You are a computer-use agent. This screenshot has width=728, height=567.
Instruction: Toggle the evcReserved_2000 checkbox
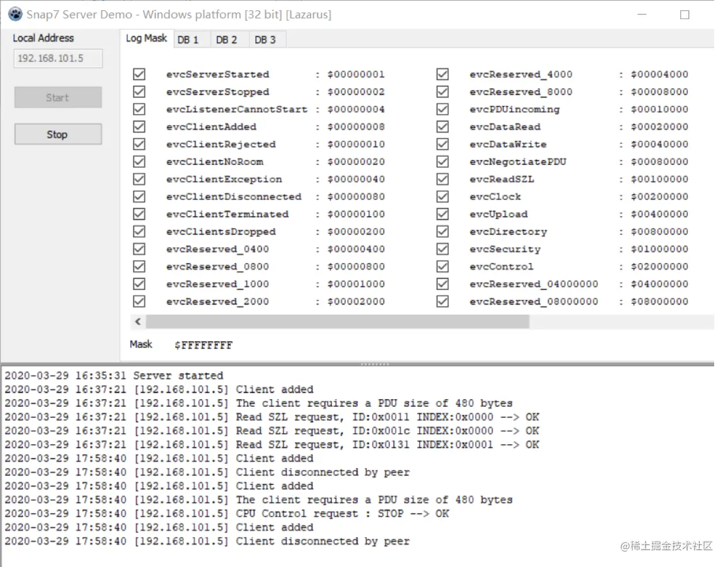(x=139, y=301)
